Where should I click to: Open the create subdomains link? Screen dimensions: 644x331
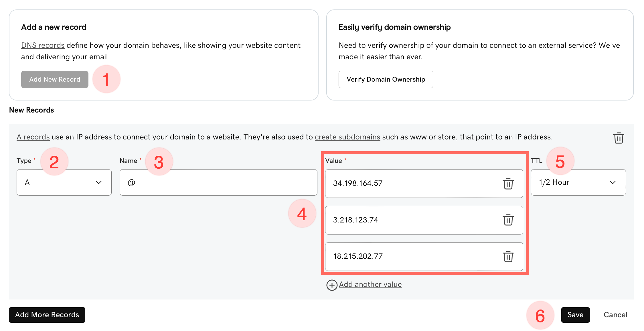[347, 137]
